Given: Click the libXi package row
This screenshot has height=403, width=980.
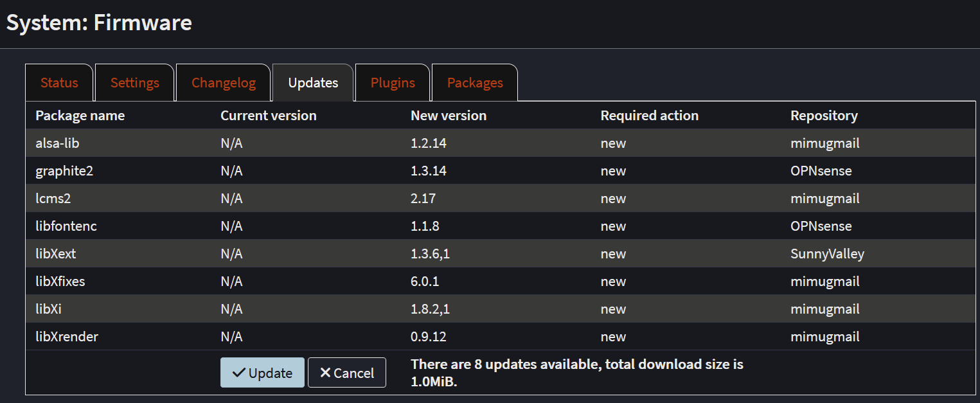Looking at the screenshot, I should [x=48, y=309].
